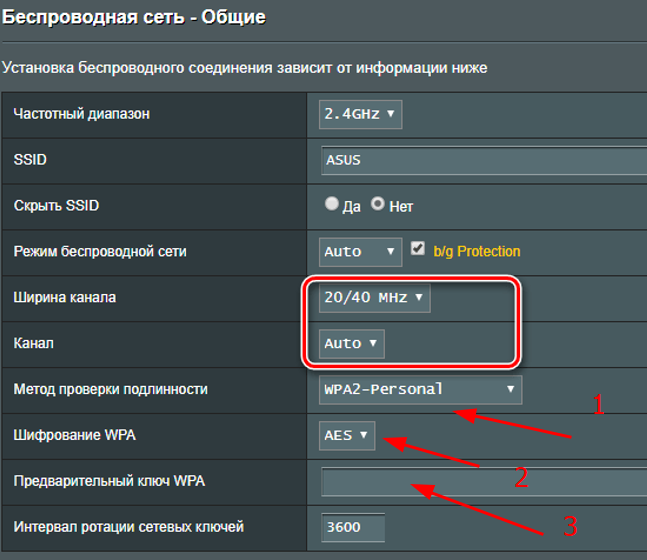This screenshot has width=647, height=560.
Task: Click the Шифрование WPA label
Action: click(x=75, y=435)
